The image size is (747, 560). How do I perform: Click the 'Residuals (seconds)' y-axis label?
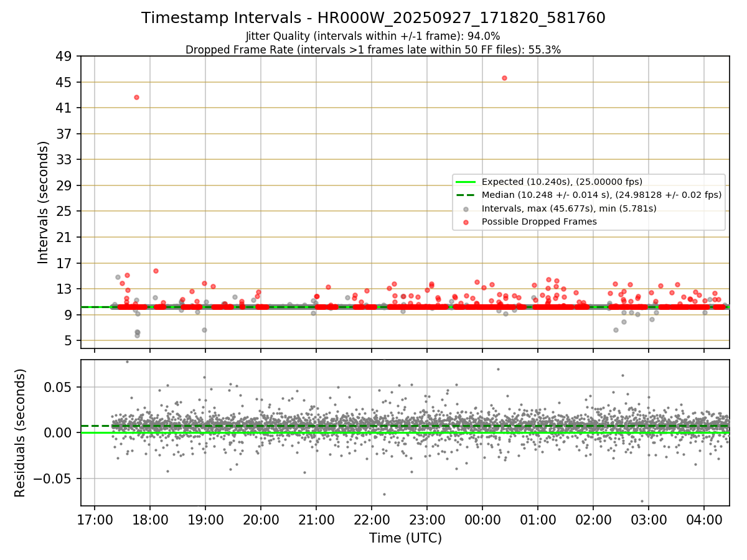tap(21, 433)
